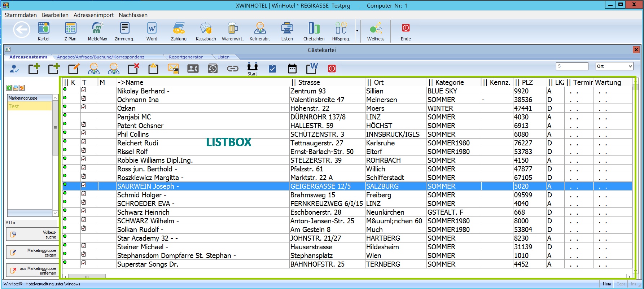
Task: Click the Marketinggruppe list scroll down arrow
Action: [55, 213]
